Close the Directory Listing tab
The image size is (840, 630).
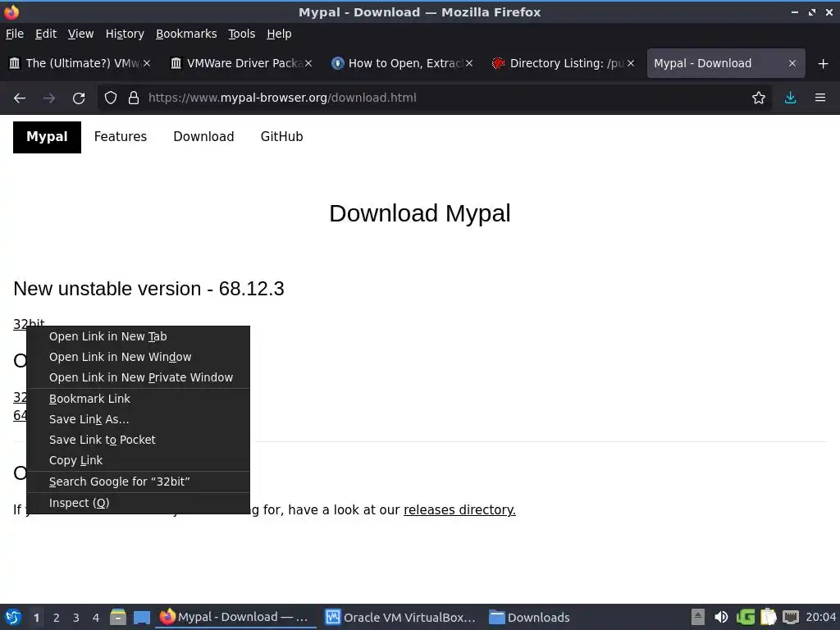[x=631, y=63]
